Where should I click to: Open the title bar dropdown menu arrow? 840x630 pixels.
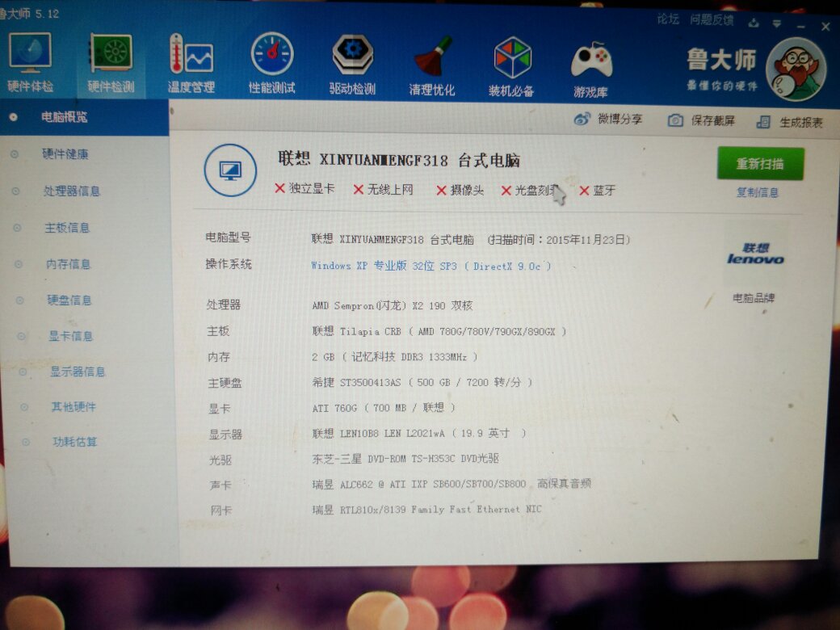[777, 23]
